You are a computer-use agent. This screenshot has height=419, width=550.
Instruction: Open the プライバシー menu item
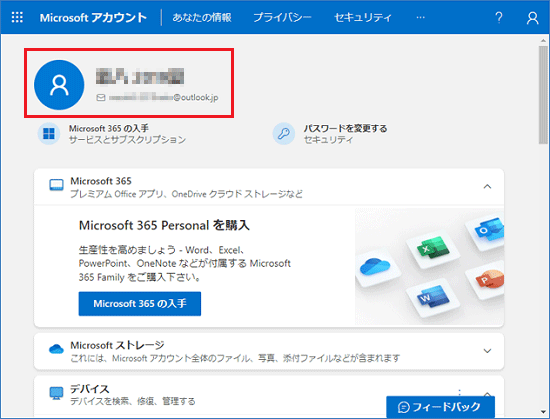pyautogui.click(x=282, y=18)
